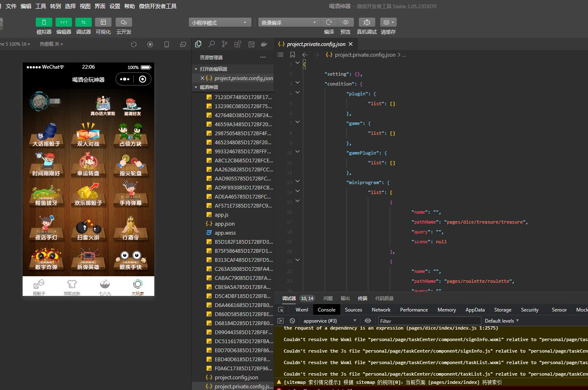Click the simulator stop record icon
The height and width of the screenshot is (390, 588).
pyautogui.click(x=150, y=44)
